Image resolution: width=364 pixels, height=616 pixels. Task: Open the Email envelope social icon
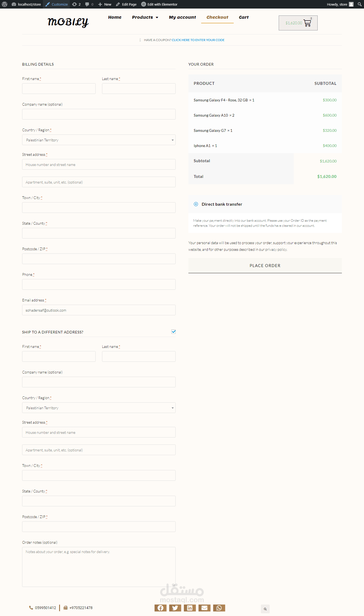(204, 608)
